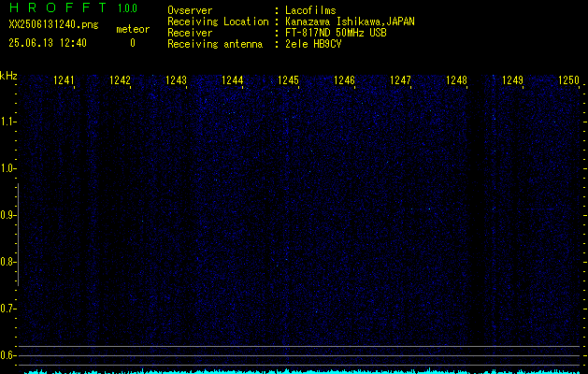Click the Ovserver label
The height and width of the screenshot is (374, 588).
[x=190, y=10]
